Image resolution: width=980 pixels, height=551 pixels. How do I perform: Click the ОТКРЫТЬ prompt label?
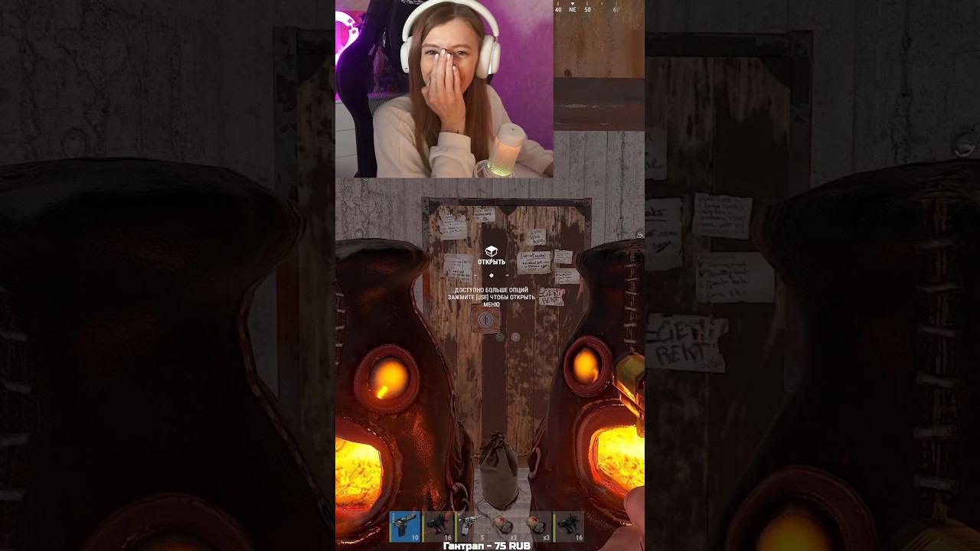tap(492, 262)
